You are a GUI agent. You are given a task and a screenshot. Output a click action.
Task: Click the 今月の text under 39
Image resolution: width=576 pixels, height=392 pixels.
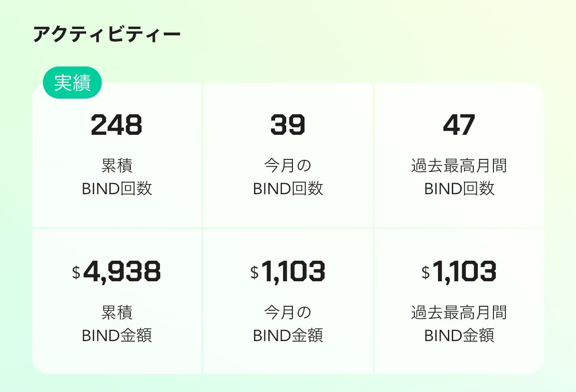point(288,166)
